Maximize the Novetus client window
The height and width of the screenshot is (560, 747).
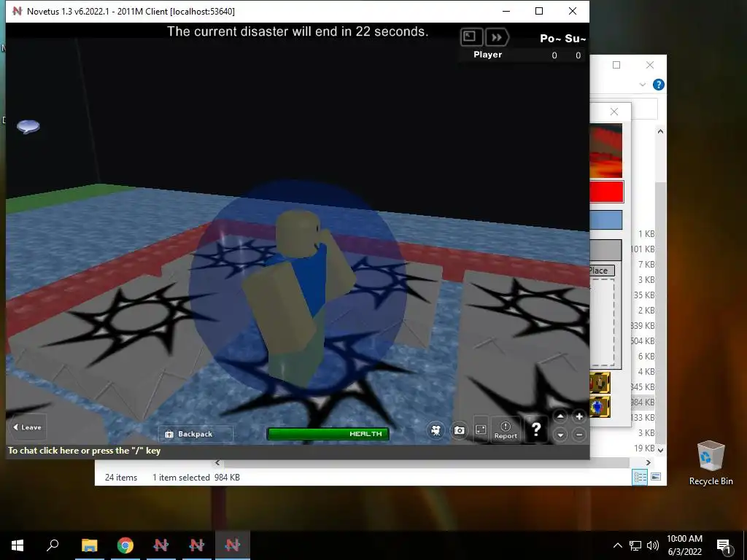point(539,11)
